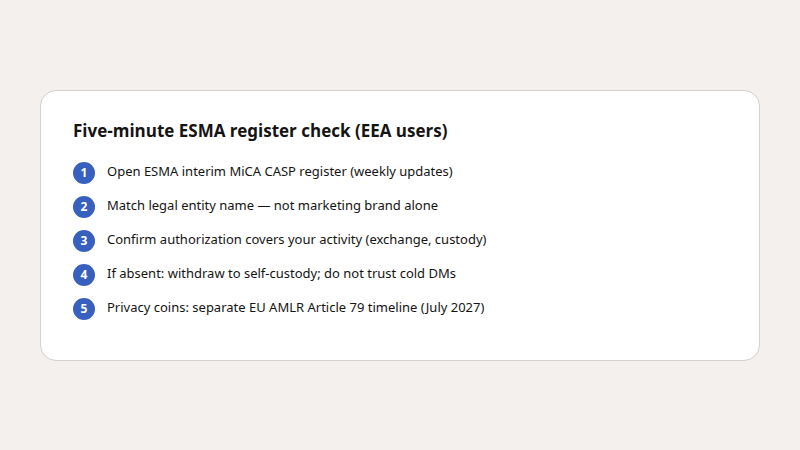Click 'Confirm authorization covers your activity' text
Viewport: 800px width, 450px height.
point(234,240)
